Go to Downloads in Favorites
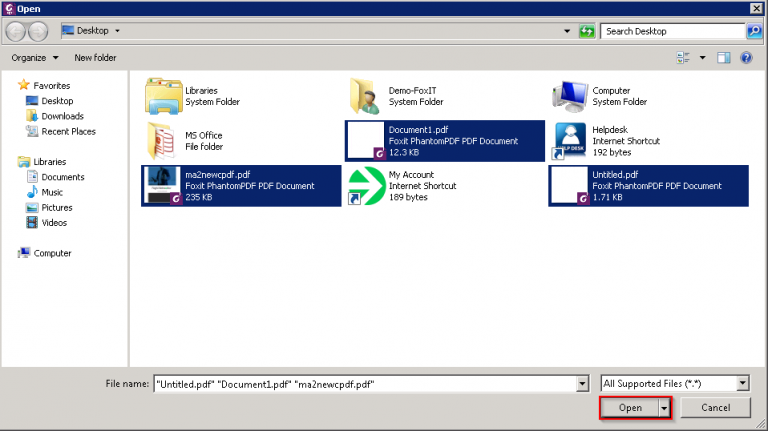Viewport: 768px width, 431px height. coord(62,116)
